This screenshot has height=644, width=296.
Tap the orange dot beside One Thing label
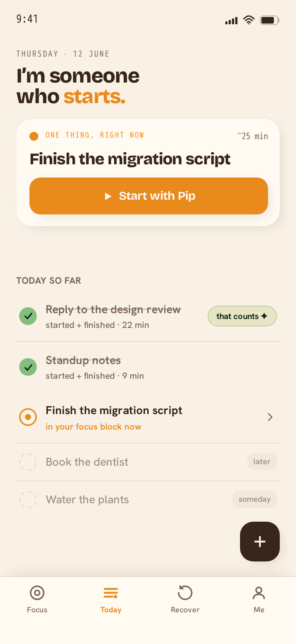click(x=34, y=136)
